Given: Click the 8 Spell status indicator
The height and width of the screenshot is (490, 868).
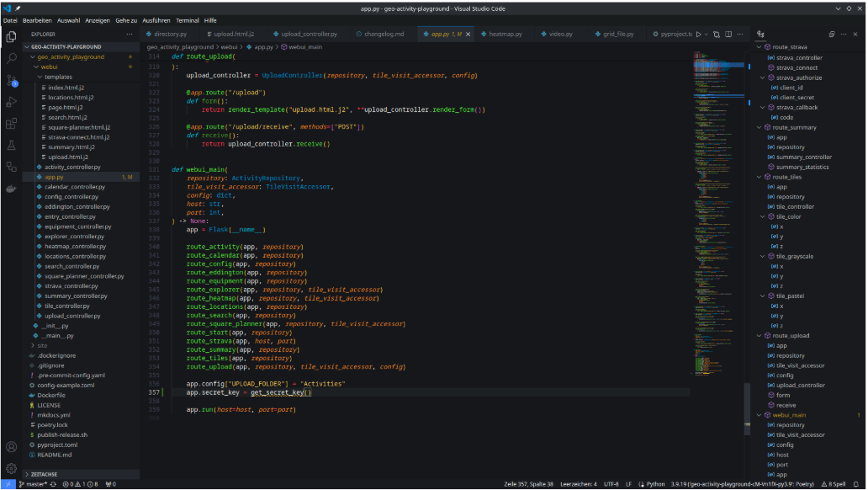Looking at the screenshot, I should pyautogui.click(x=834, y=484).
